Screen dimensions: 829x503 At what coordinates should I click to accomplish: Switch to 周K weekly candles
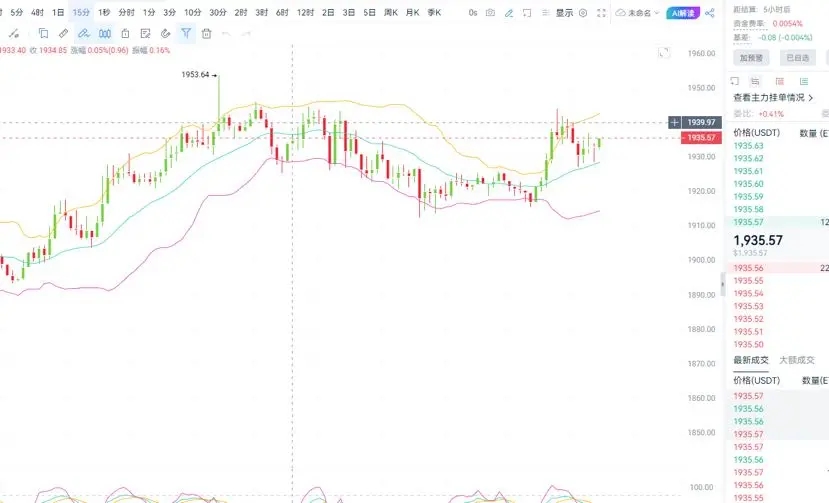coord(391,12)
